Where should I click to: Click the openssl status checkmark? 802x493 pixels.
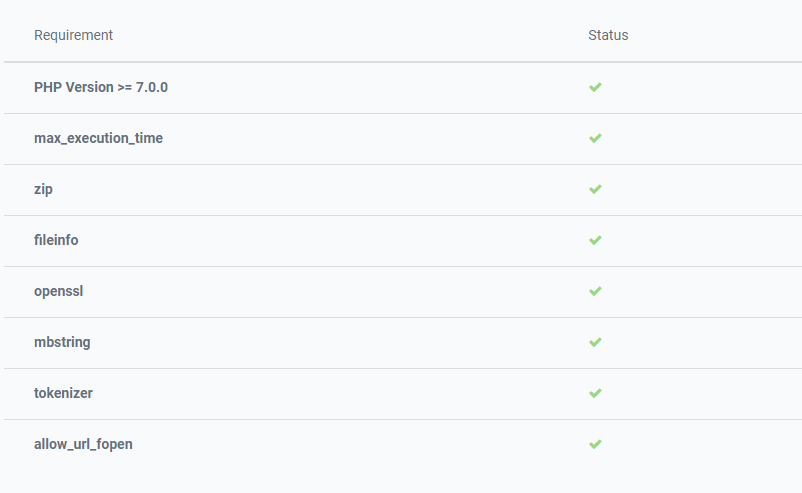point(595,292)
